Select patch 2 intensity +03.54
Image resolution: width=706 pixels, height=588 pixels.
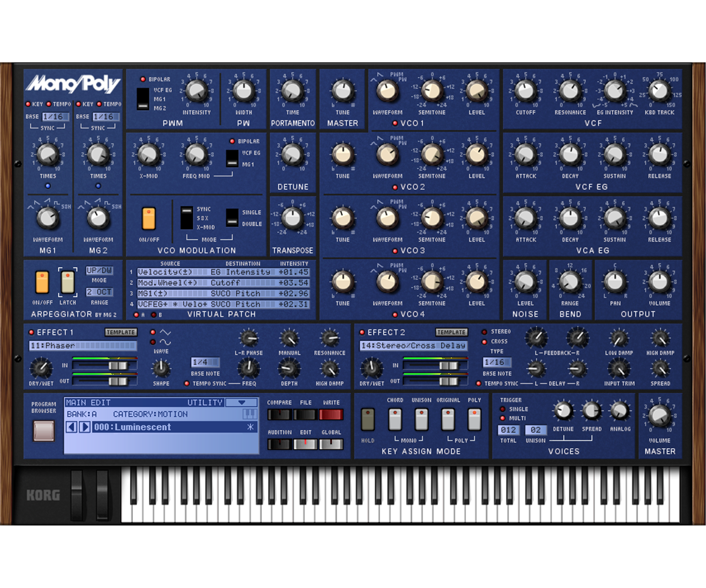point(294,283)
